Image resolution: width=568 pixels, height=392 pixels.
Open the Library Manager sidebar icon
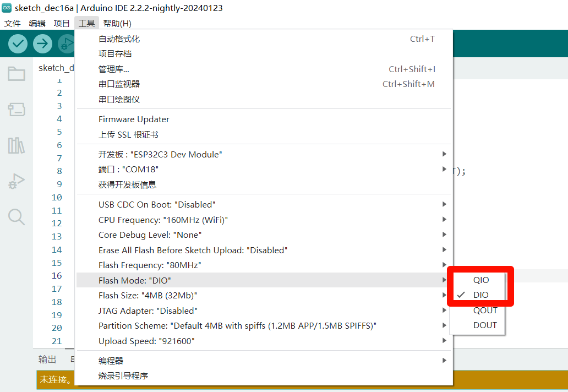17,145
